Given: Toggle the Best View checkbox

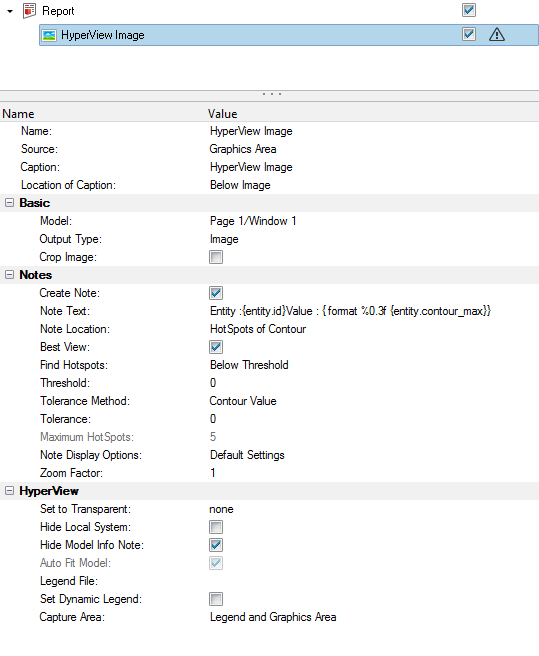Looking at the screenshot, I should coord(216,347).
